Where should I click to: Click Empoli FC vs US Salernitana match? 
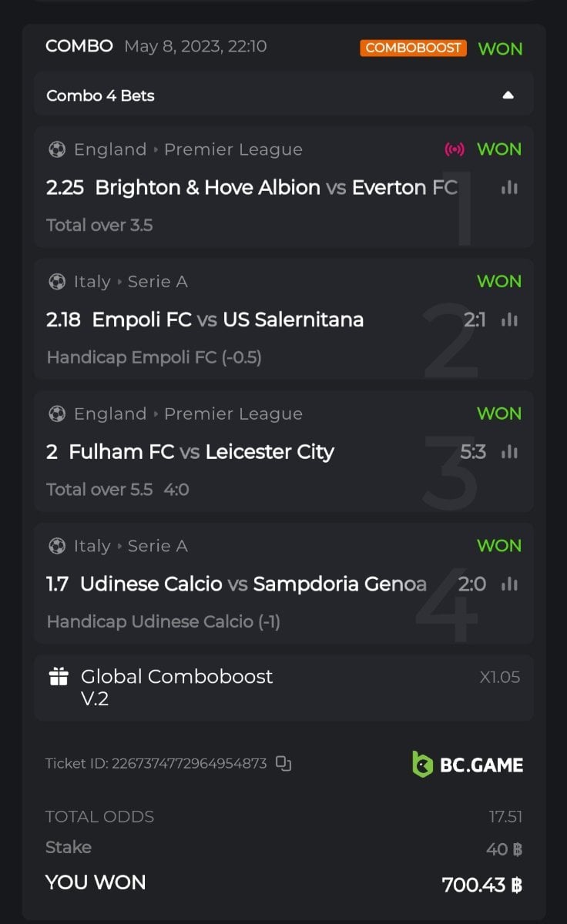click(x=227, y=320)
